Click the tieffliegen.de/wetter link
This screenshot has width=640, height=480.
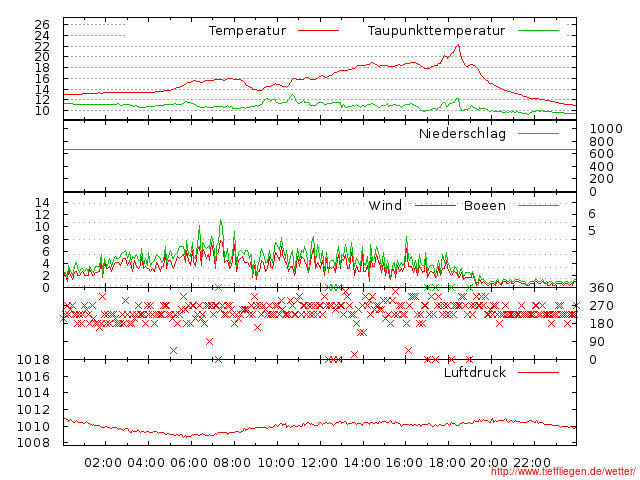tap(563, 471)
